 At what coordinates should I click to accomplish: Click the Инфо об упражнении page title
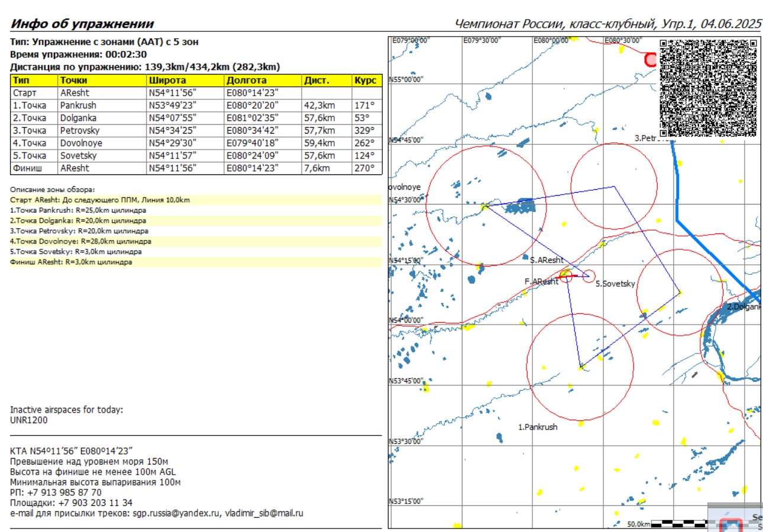[x=82, y=24]
